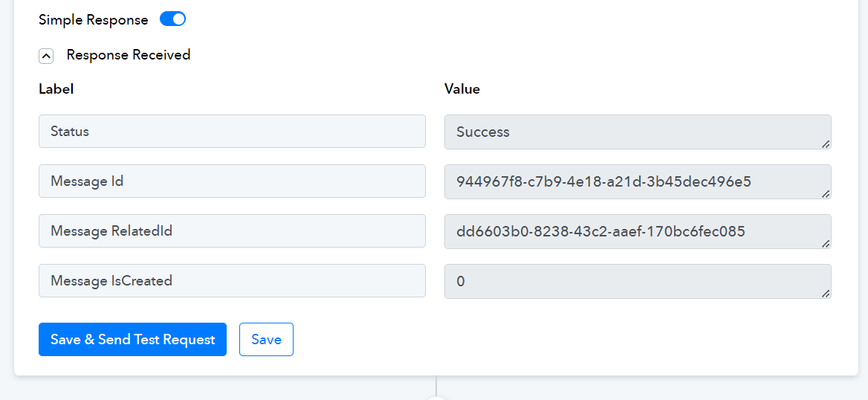Grab the resize handle of Success field
This screenshot has height=400, width=868.
coord(826,143)
